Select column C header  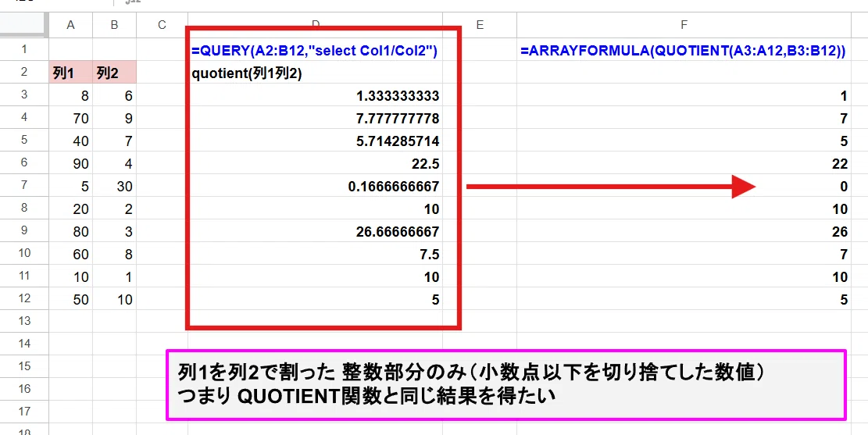coord(162,25)
